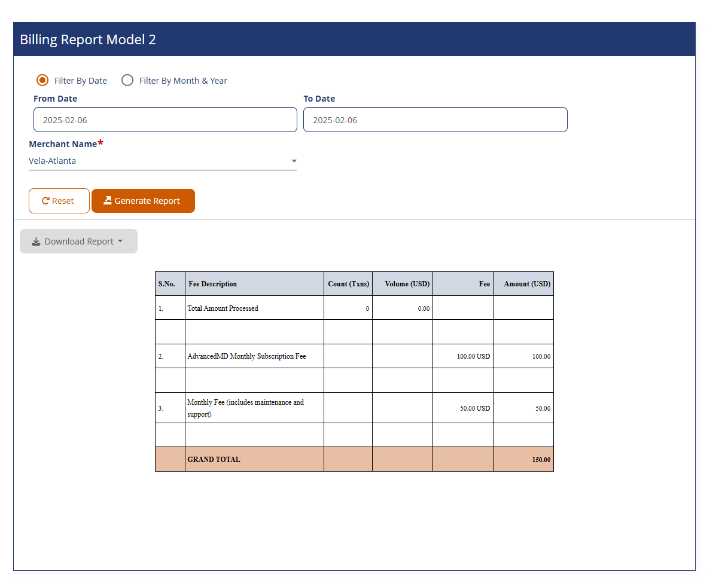Click the Generate Report button
This screenshot has height=587, width=728.
[143, 200]
